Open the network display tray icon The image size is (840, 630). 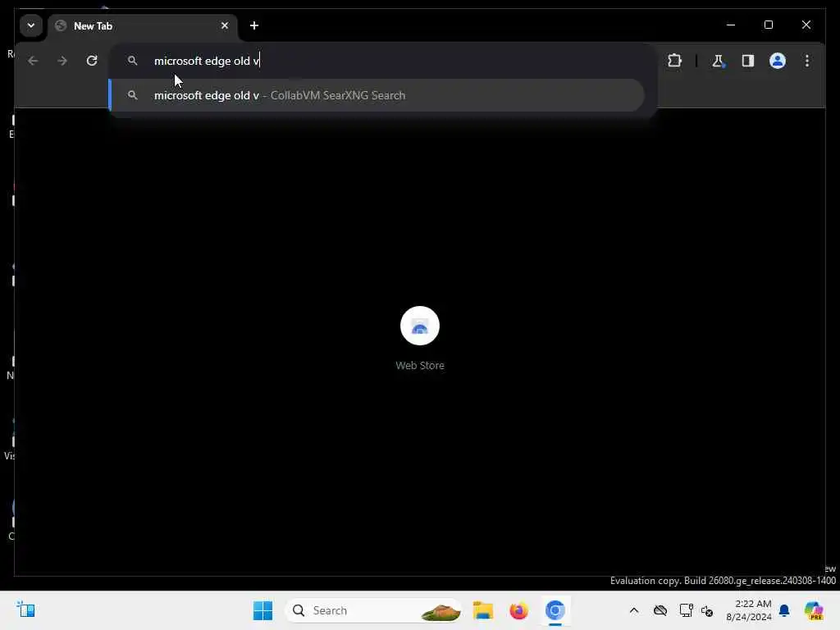(x=686, y=610)
